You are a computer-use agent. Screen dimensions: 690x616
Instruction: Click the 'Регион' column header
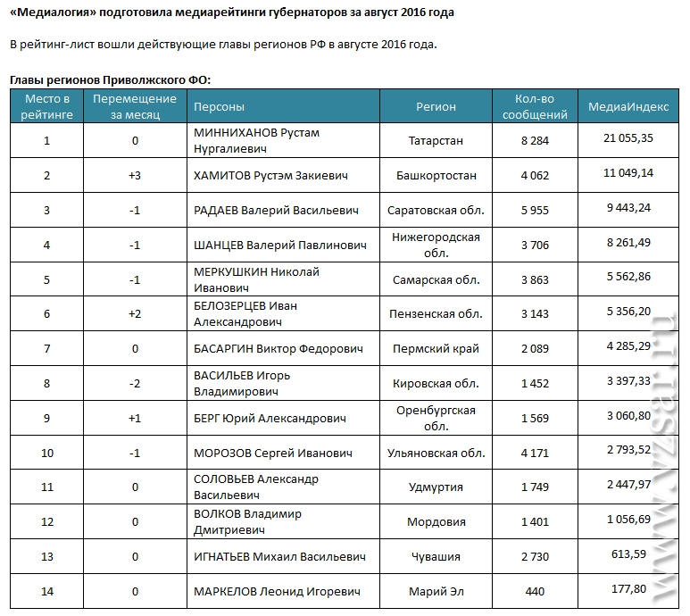[436, 107]
